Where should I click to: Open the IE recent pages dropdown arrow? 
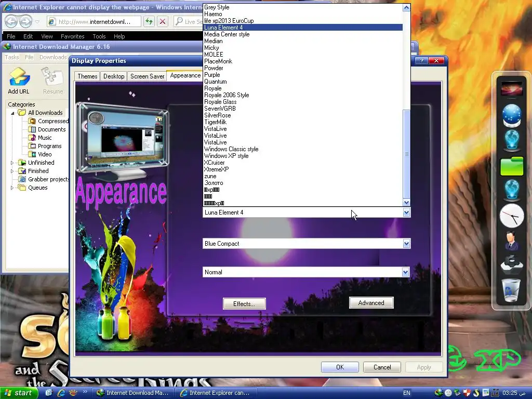37,22
